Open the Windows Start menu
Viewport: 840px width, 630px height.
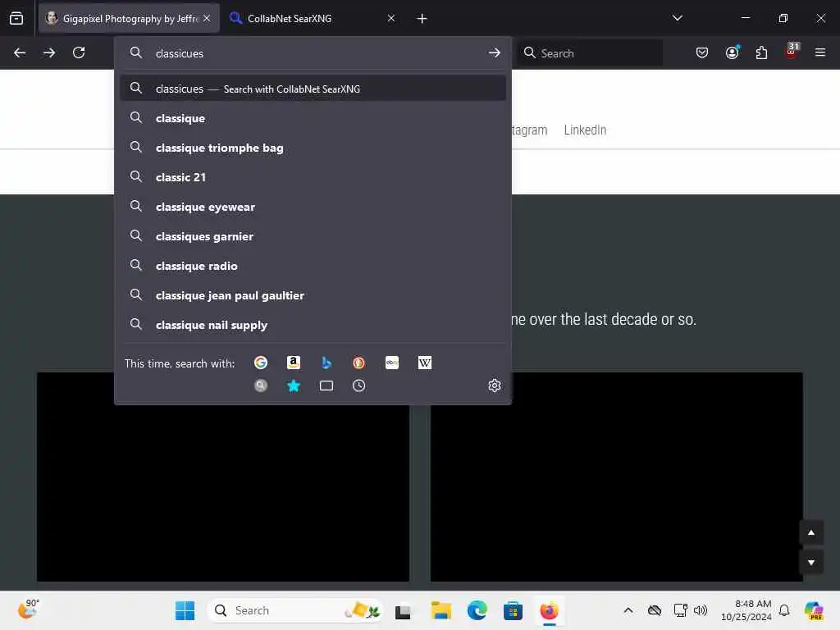coord(185,610)
